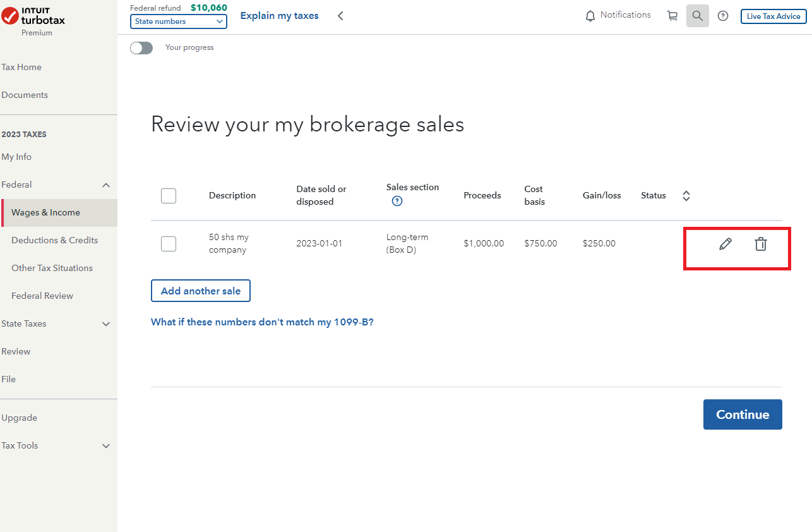812x532 pixels.
Task: Open Notifications bell
Action: [x=618, y=15]
